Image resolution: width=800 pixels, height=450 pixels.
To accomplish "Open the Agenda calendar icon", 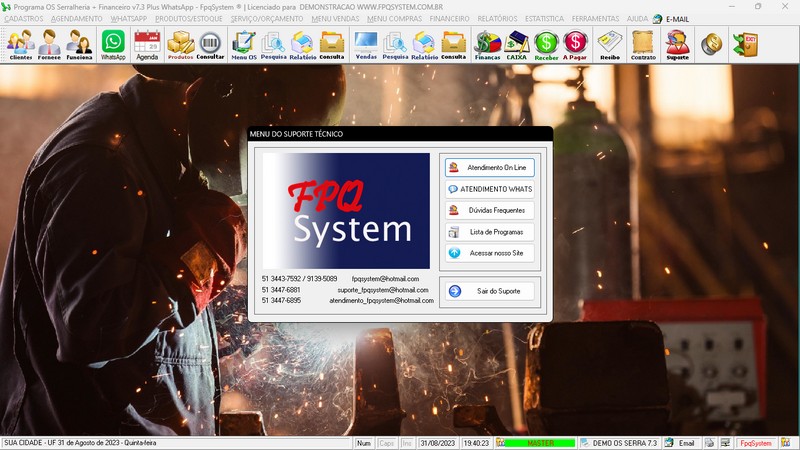I will [147, 44].
